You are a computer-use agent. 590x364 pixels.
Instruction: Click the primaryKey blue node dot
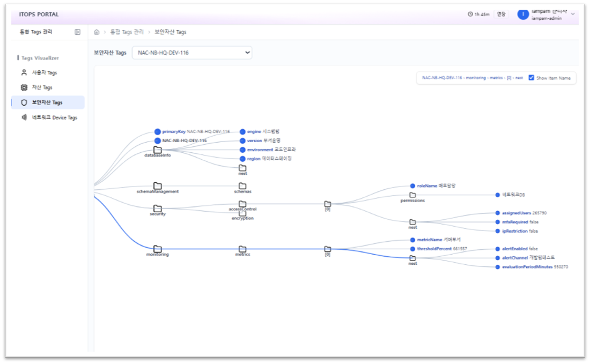(x=158, y=132)
